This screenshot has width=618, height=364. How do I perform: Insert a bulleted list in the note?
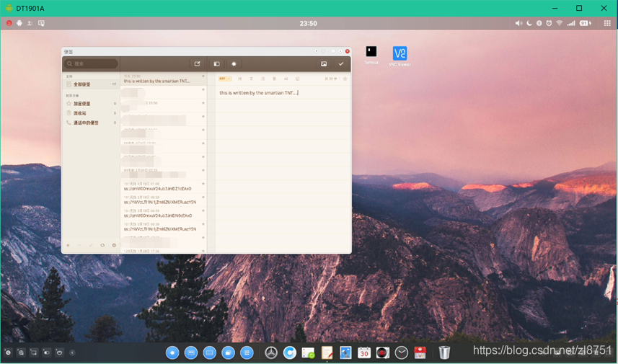click(263, 79)
